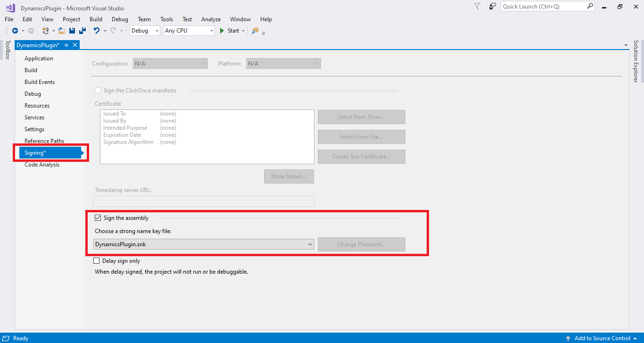Image resolution: width=644 pixels, height=343 pixels.
Task: Navigate backward using the back arrow icon
Action: coord(15,31)
